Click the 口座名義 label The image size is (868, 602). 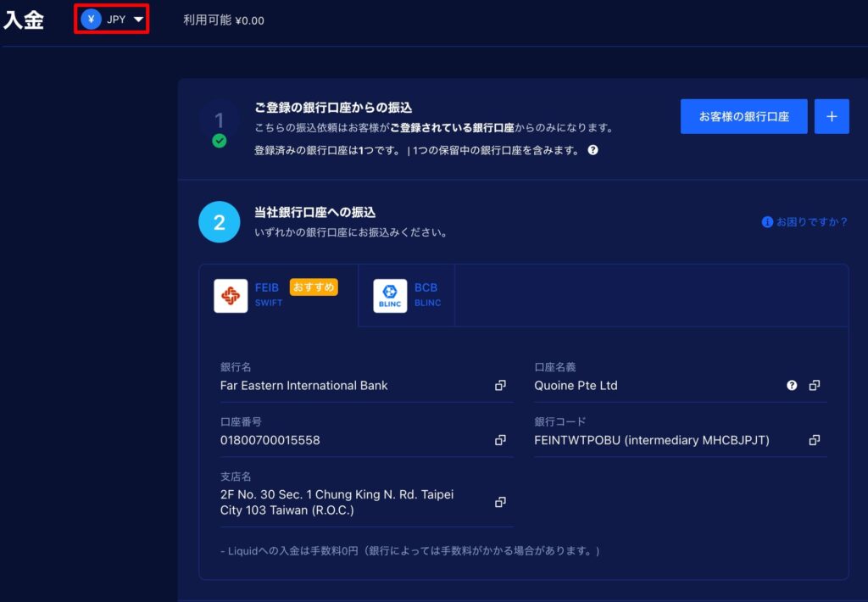click(554, 367)
